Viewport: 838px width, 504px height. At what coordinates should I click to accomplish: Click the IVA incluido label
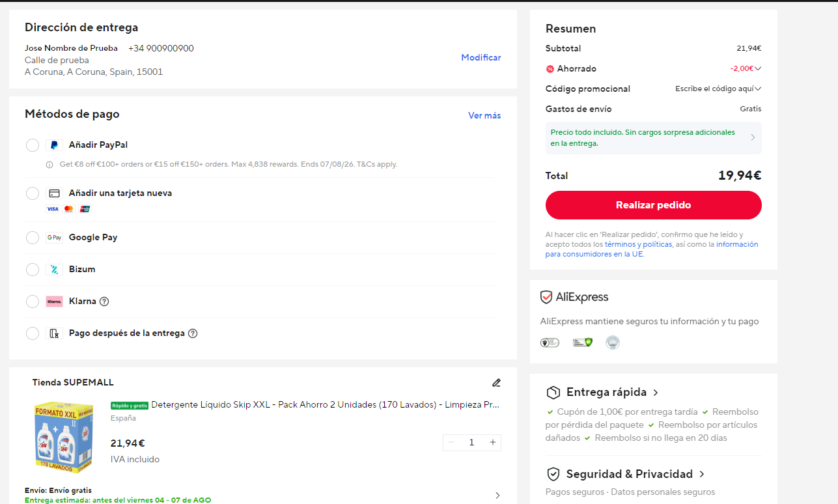pyautogui.click(x=135, y=460)
